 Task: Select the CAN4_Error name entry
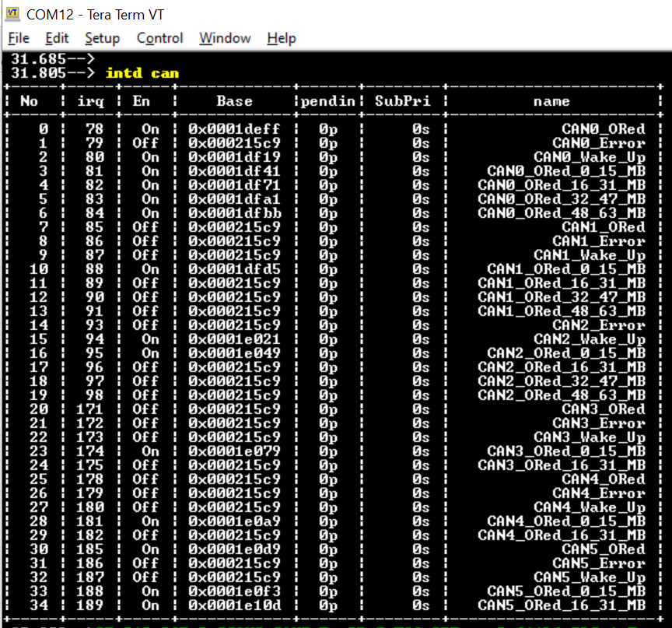(599, 493)
